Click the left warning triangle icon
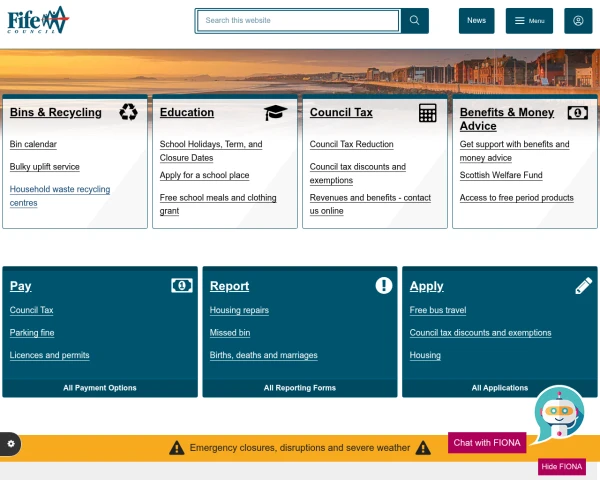 pos(177,447)
